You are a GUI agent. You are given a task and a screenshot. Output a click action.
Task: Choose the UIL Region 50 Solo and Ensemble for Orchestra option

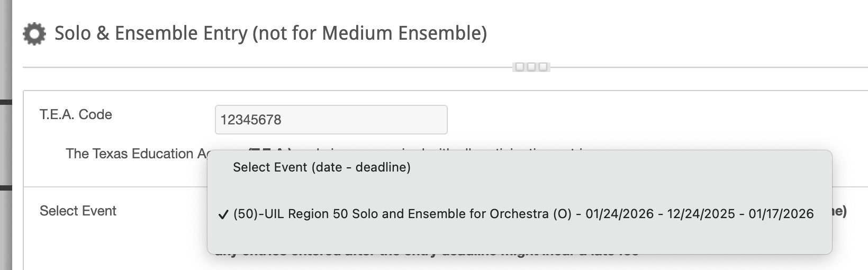click(519, 214)
